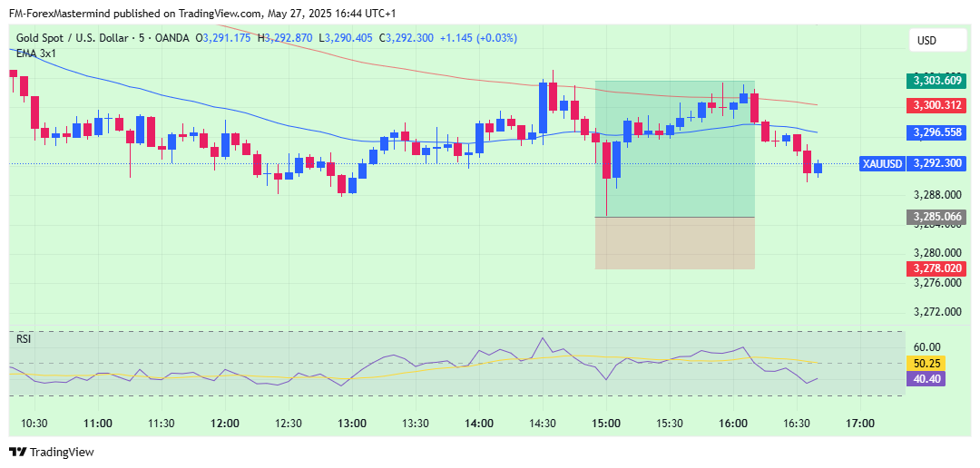The image size is (980, 468).
Task: Click the 3,292.300 current price label
Action: tap(936, 164)
